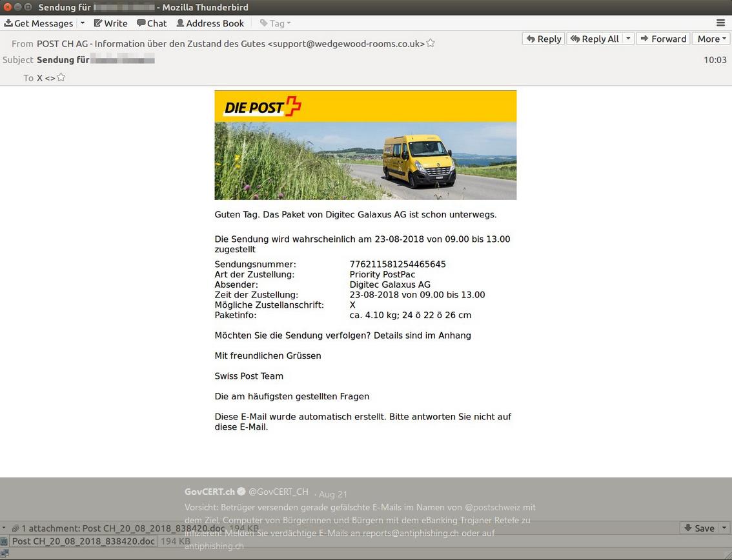Click the subject line 'Sendung für'
The height and width of the screenshot is (560, 732).
63,60
